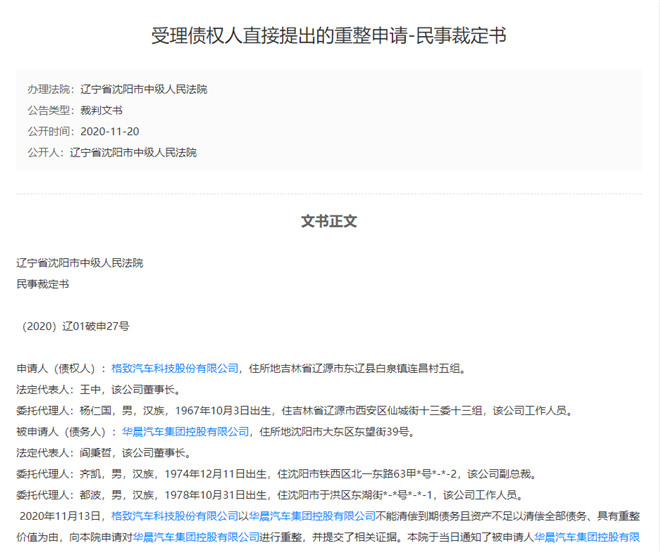Select the body heading 辽宁省沈阳市中级人民法院
Screen dimensions: 660x552
coord(80,263)
